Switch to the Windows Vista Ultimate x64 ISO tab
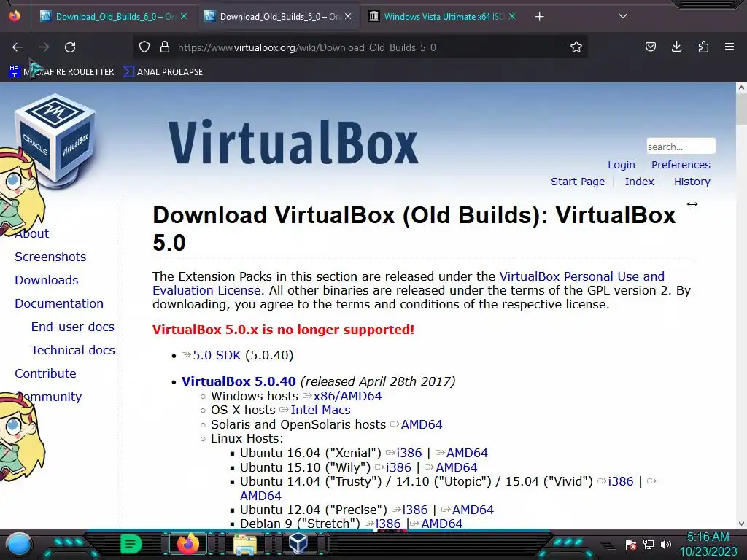The height and width of the screenshot is (560, 747). [442, 17]
